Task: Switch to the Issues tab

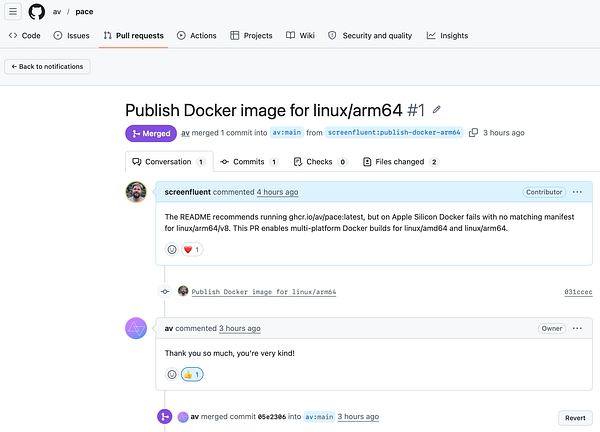Action: click(72, 36)
